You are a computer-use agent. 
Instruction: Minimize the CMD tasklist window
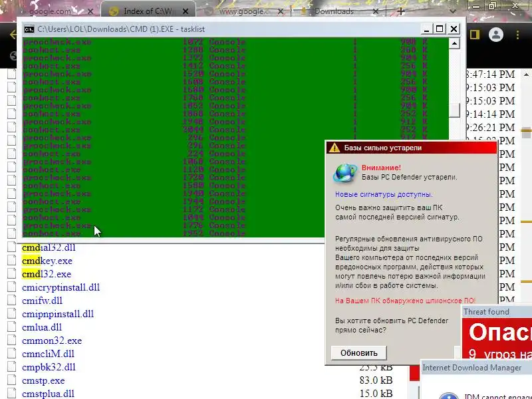(426, 29)
